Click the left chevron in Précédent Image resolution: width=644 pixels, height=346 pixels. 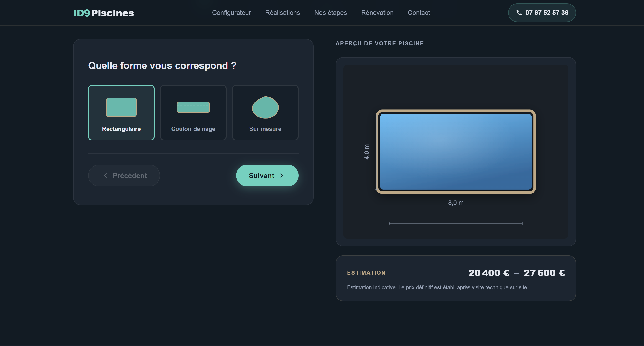coord(105,176)
